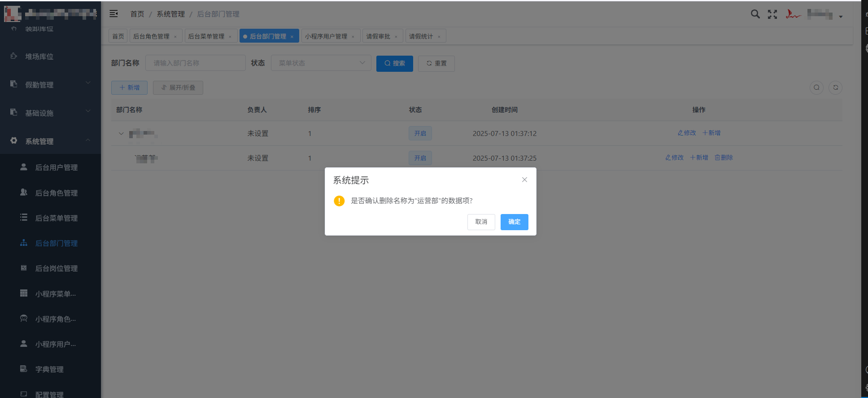Click the 重置 button

click(436, 63)
